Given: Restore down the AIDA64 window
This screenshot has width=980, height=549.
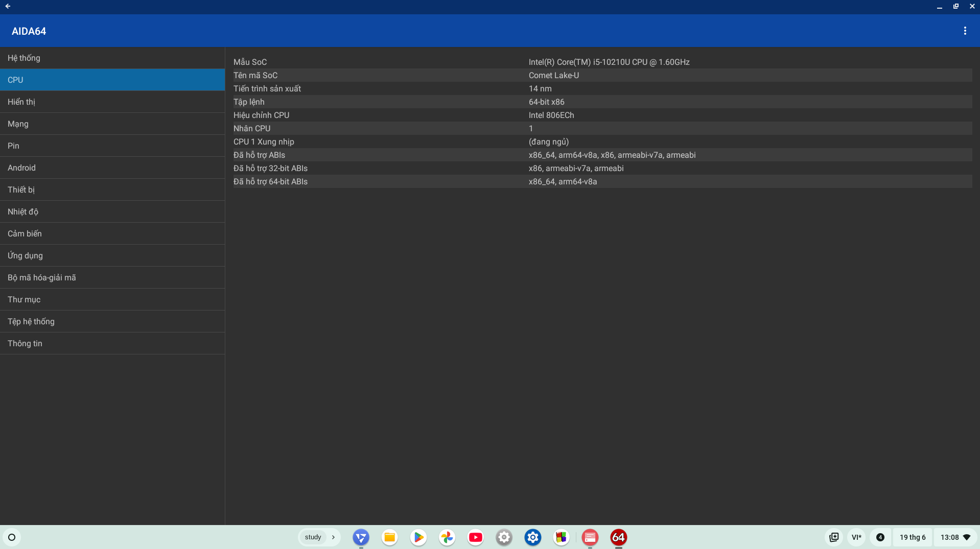Looking at the screenshot, I should pos(955,6).
